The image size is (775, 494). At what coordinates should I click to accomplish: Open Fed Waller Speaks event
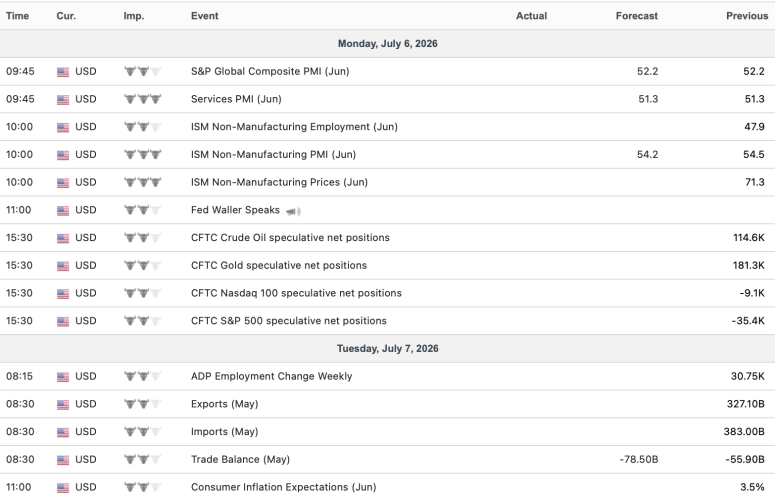(235, 210)
